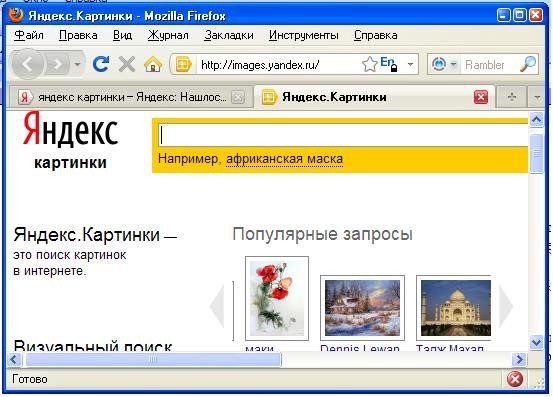Click the африканская маска example link

click(x=284, y=159)
